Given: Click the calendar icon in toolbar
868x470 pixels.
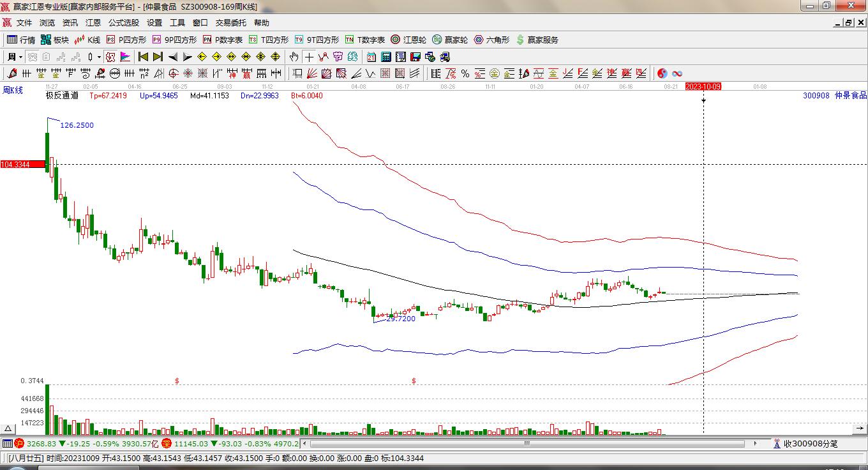Looking at the screenshot, I should pos(371,57).
